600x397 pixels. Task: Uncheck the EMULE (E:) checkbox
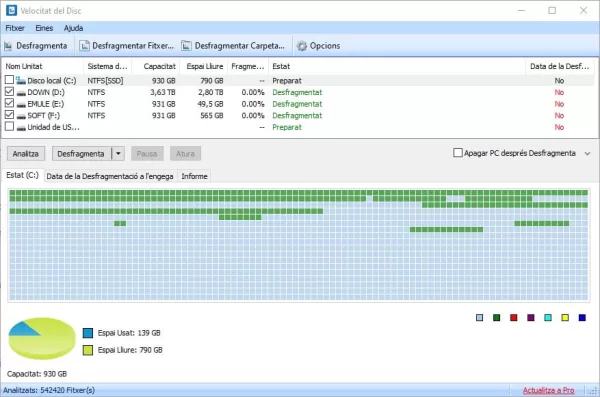[9, 103]
